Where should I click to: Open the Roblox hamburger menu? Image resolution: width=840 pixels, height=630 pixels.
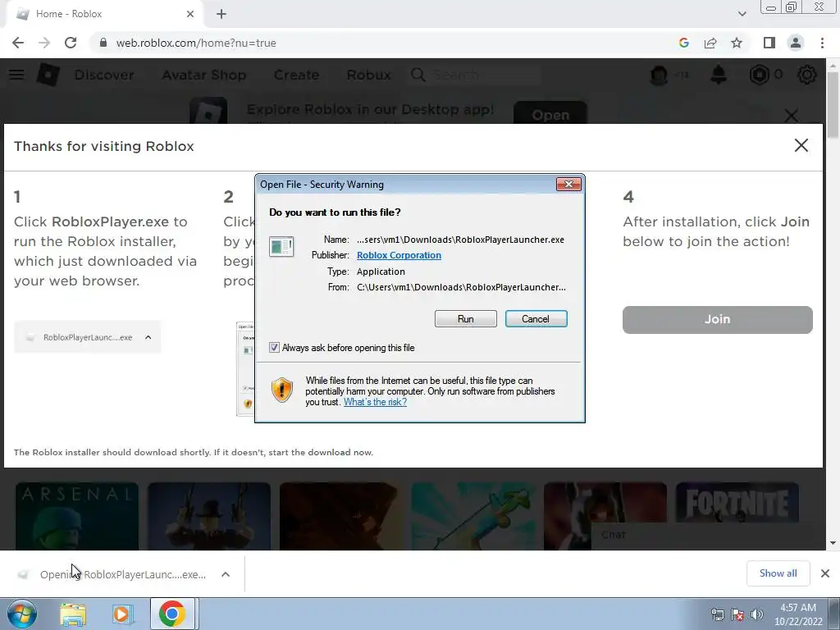(16, 75)
